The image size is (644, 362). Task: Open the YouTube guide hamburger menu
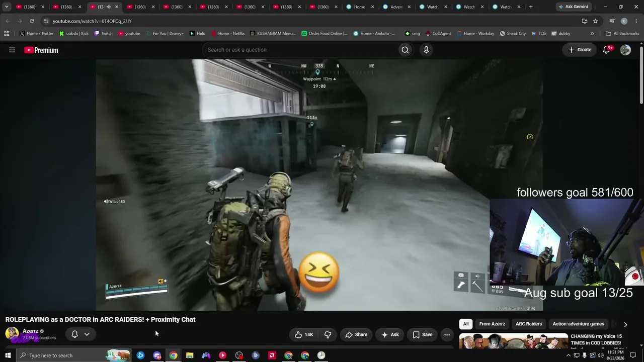pos(12,50)
